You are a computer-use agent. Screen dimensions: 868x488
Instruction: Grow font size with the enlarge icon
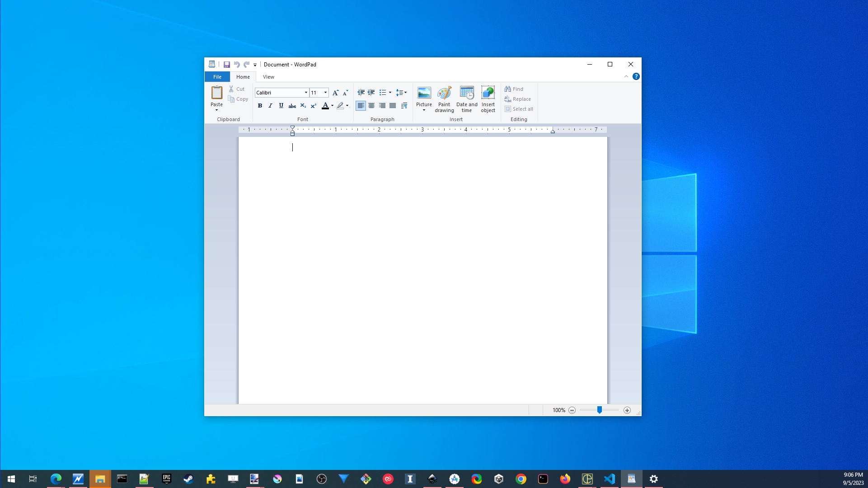(335, 93)
